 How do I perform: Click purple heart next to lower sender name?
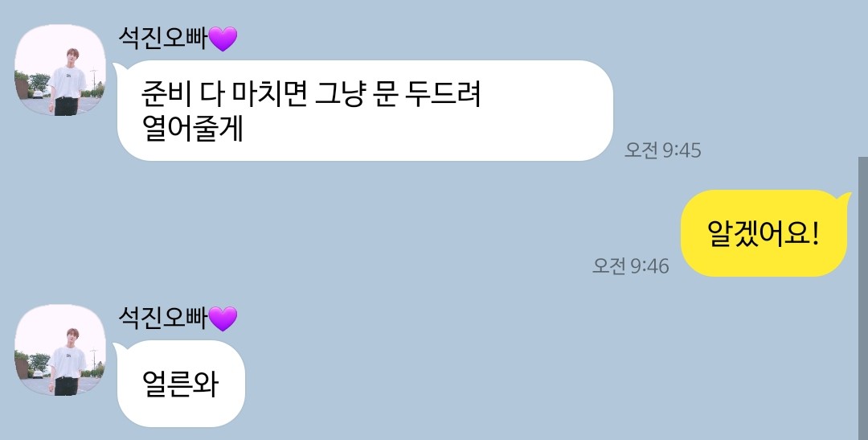coord(223,319)
